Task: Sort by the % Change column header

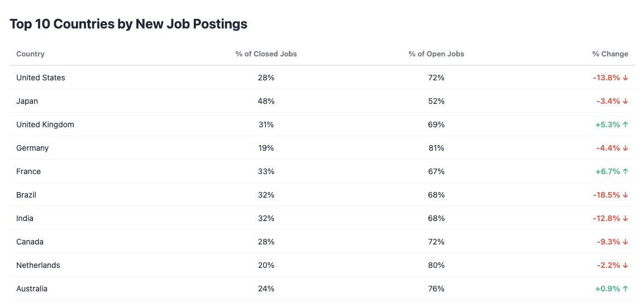Action: click(610, 54)
